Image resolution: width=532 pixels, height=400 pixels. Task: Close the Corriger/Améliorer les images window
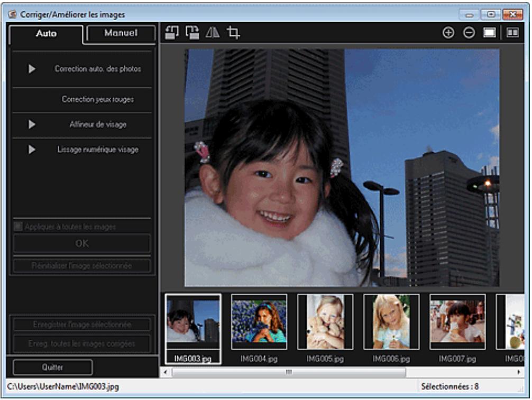512,14
